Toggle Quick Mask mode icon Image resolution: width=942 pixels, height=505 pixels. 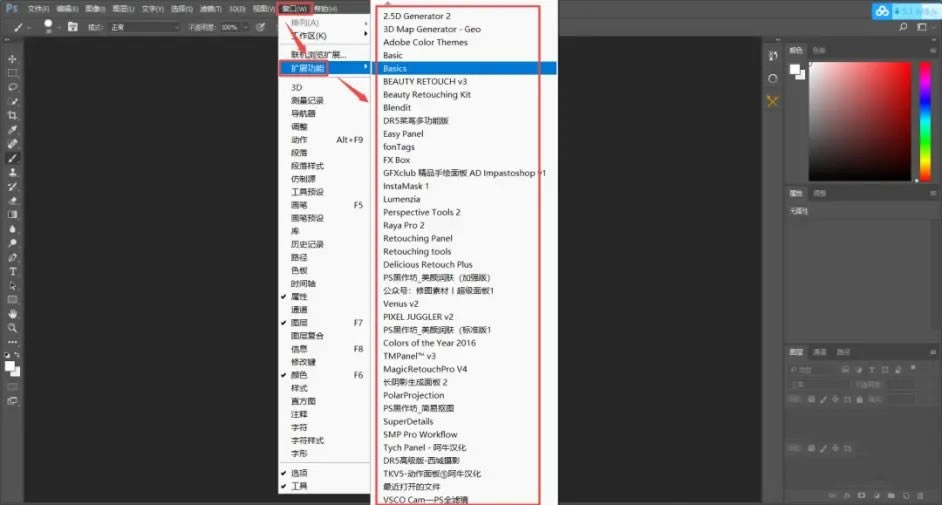pos(12,387)
